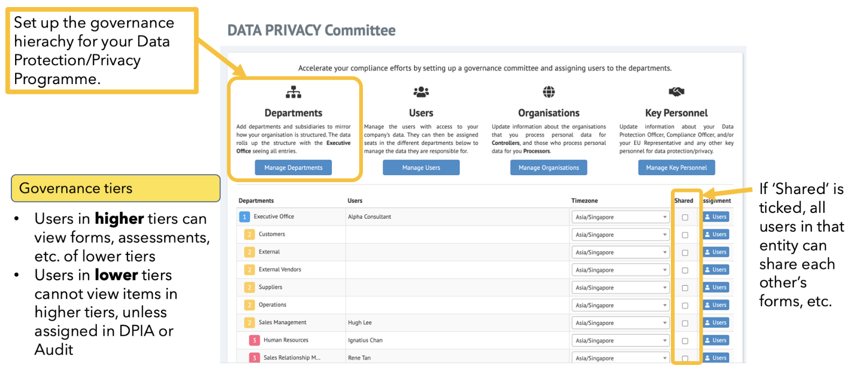Image resolution: width=868 pixels, height=373 pixels.
Task: Tick Shared for Human Resources
Action: click(x=685, y=341)
